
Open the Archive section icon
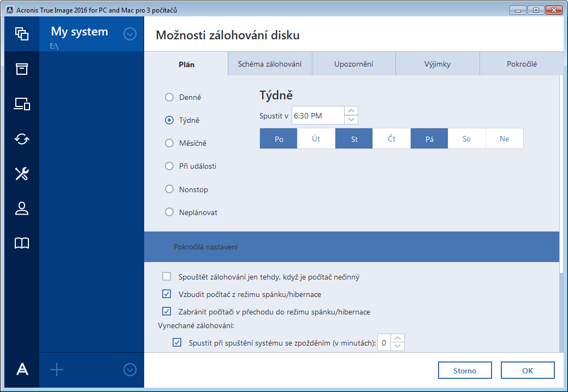pyautogui.click(x=22, y=69)
